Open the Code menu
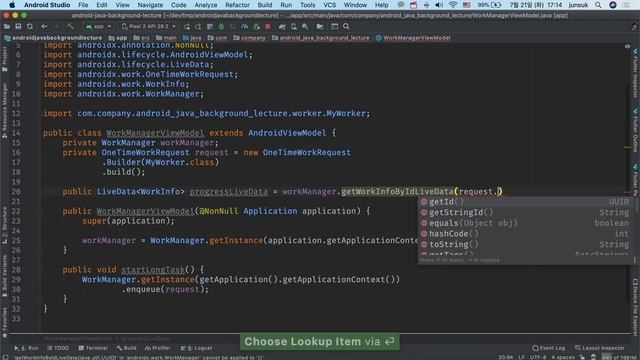The height and width of the screenshot is (360, 640). (178, 5)
